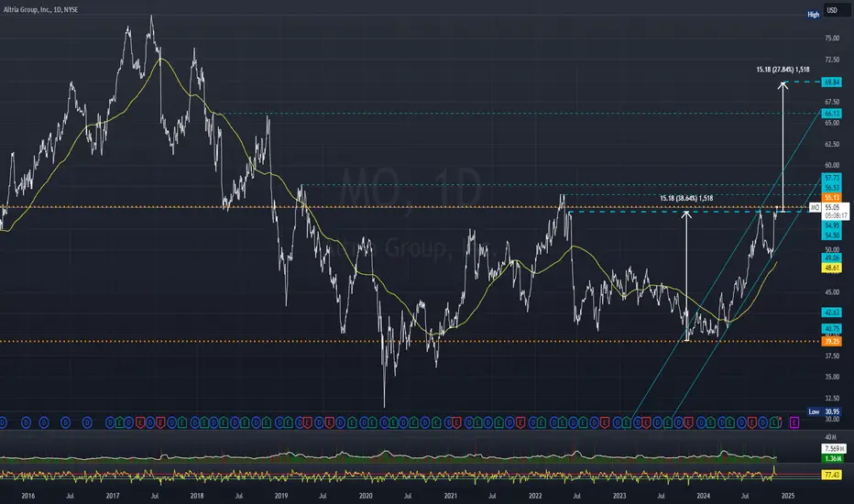
Task: Click the 2019 time axis label
Action: (281, 496)
